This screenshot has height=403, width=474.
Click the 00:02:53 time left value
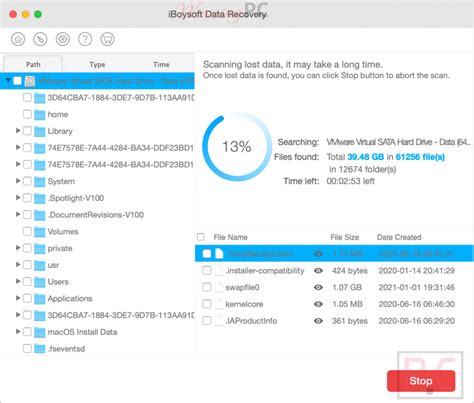[x=351, y=181]
